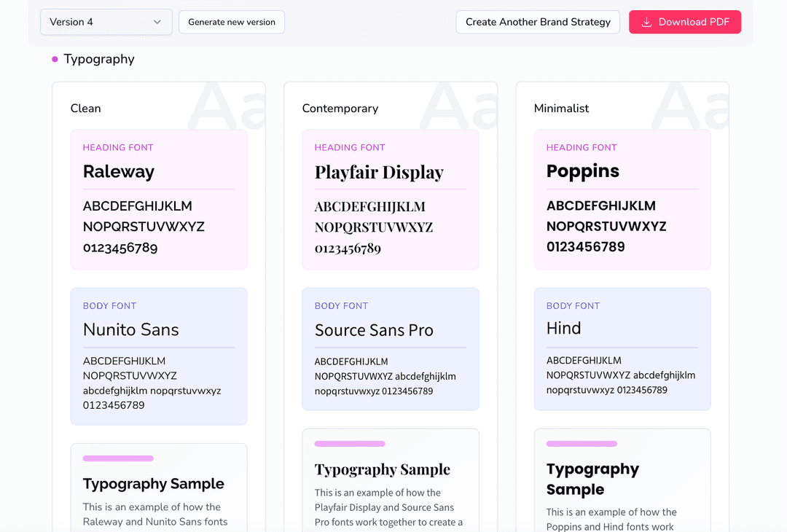Click the Source Sans Pro body font card
Image resolution: width=787 pixels, height=532 pixels.
[391, 348]
